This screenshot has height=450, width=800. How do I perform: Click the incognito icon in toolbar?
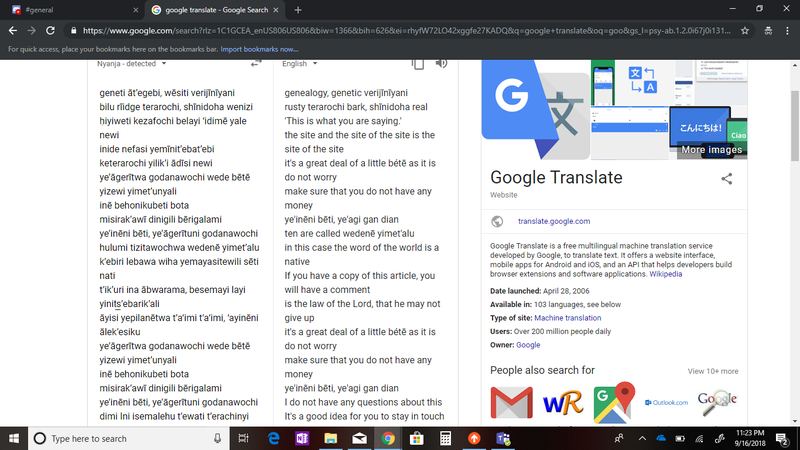768,31
